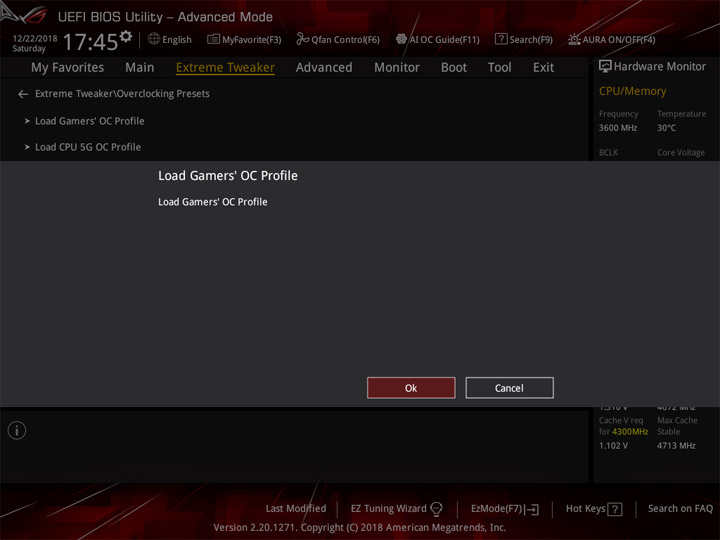This screenshot has width=720, height=540.
Task: Click the CPU/Memory heading
Action: click(632, 91)
